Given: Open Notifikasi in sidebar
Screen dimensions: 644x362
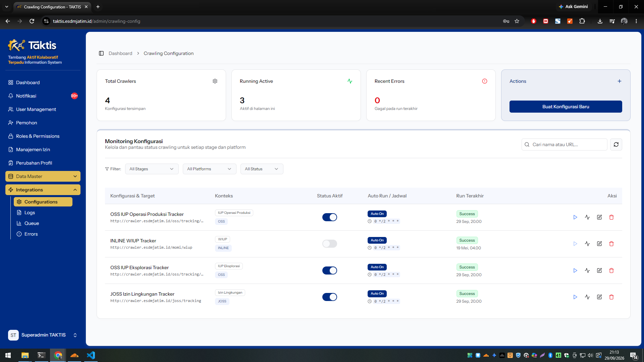Looking at the screenshot, I should click(x=43, y=96).
